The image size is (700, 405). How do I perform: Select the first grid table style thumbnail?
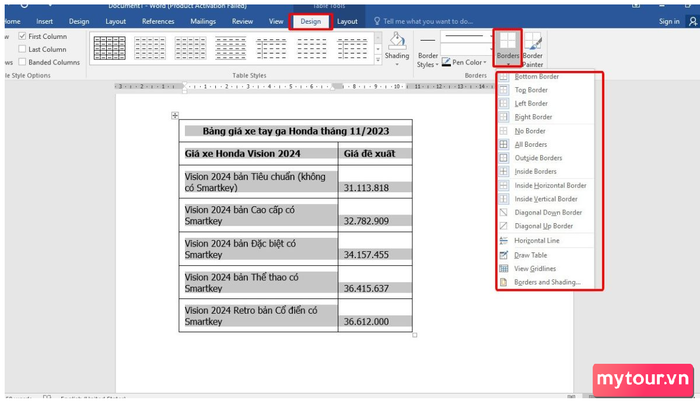point(110,48)
